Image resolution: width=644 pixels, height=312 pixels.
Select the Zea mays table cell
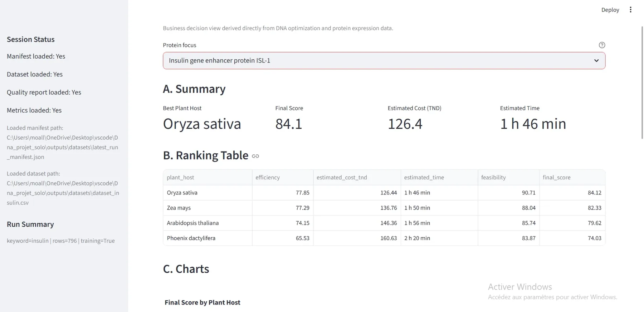pyautogui.click(x=208, y=208)
